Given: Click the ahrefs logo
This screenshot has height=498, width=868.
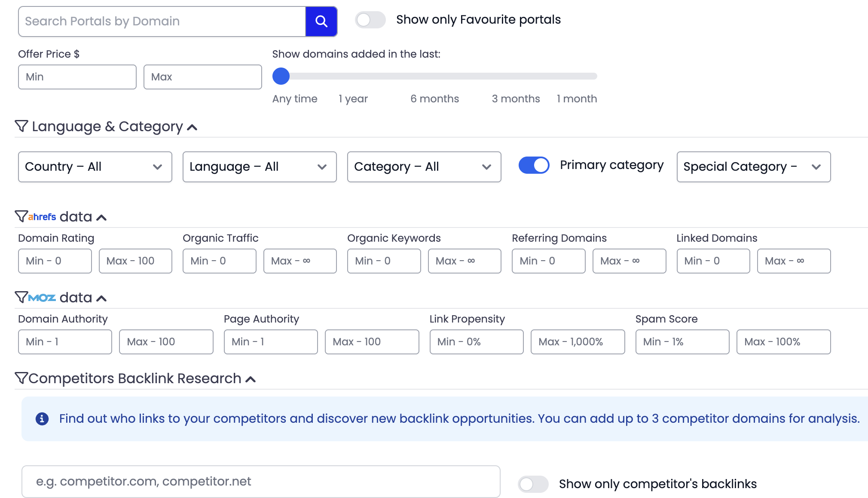Looking at the screenshot, I should click(x=42, y=217).
